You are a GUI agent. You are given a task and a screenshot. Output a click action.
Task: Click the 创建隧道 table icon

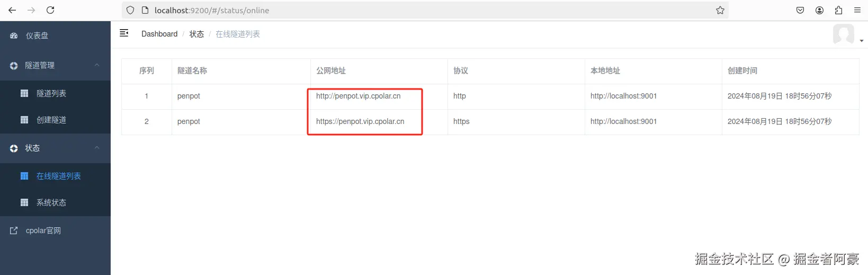click(x=24, y=120)
